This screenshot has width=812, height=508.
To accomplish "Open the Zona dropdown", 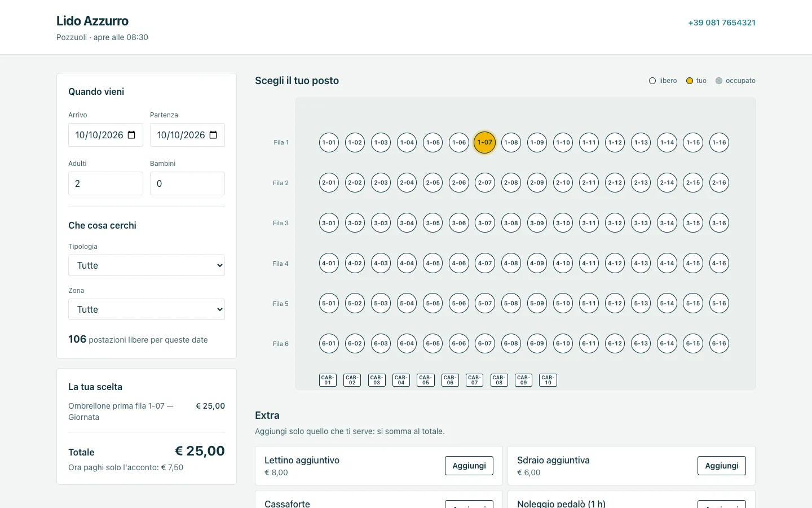I will pos(147,309).
